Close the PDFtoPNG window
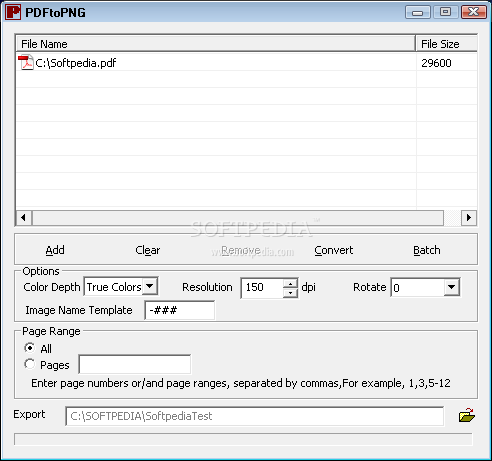 473,12
